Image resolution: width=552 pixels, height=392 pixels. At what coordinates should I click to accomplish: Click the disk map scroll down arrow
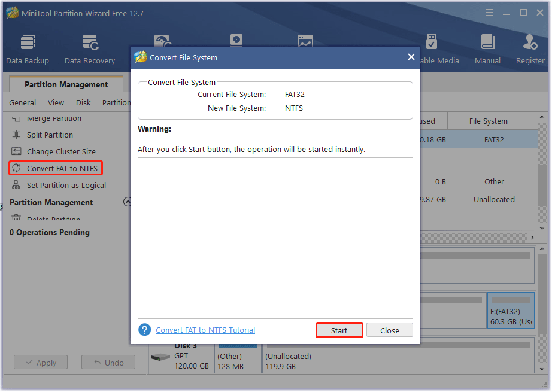[x=542, y=369]
